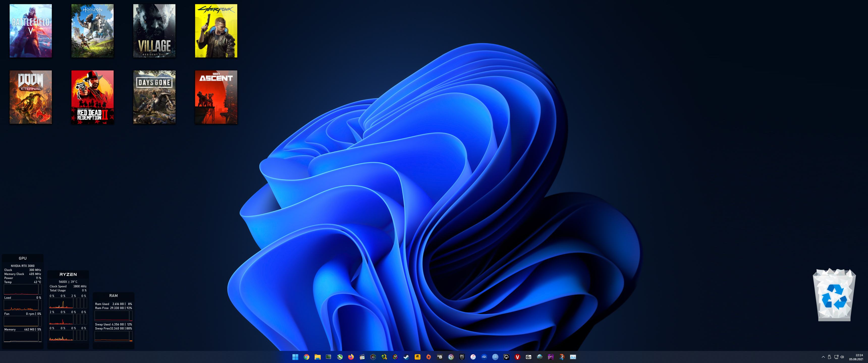Open the Recycle Bin on the desktop
Viewport: 868px width, 363px height.
(x=834, y=295)
